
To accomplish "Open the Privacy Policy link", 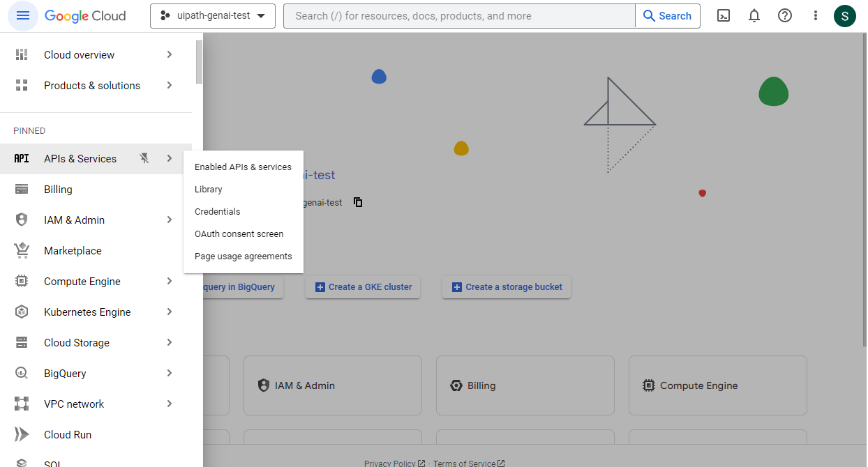I will (391, 463).
